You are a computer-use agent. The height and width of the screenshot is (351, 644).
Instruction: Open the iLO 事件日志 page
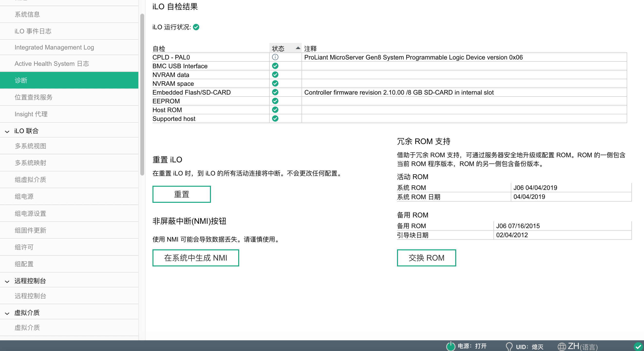tap(69, 31)
